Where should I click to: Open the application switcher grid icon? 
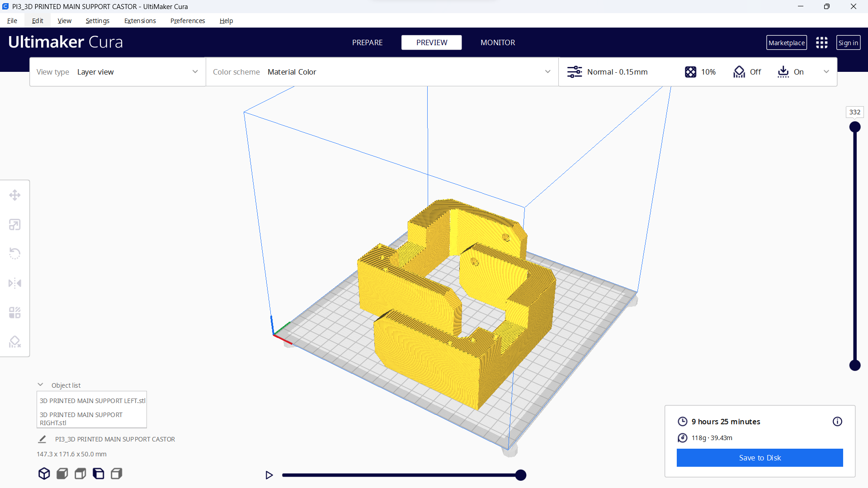click(821, 43)
